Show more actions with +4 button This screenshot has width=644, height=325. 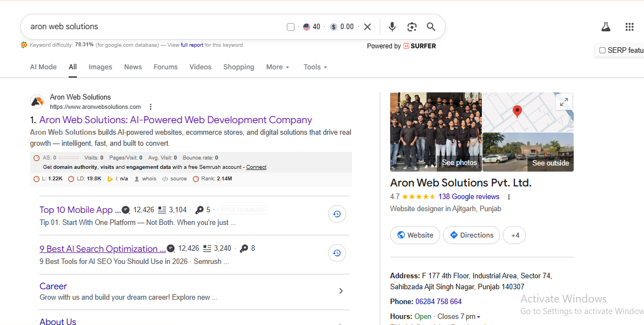[x=514, y=235]
